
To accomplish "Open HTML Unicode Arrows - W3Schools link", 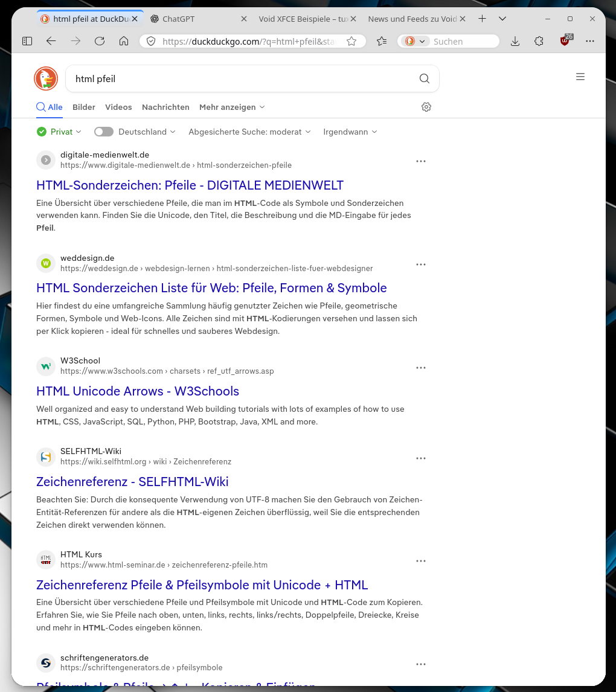I will (138, 391).
